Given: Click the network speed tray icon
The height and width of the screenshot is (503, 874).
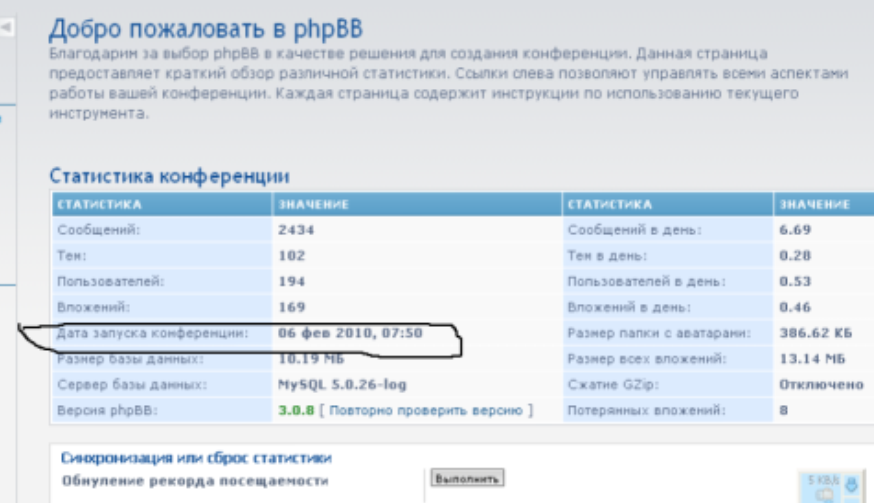Looking at the screenshot, I should pyautogui.click(x=831, y=487).
